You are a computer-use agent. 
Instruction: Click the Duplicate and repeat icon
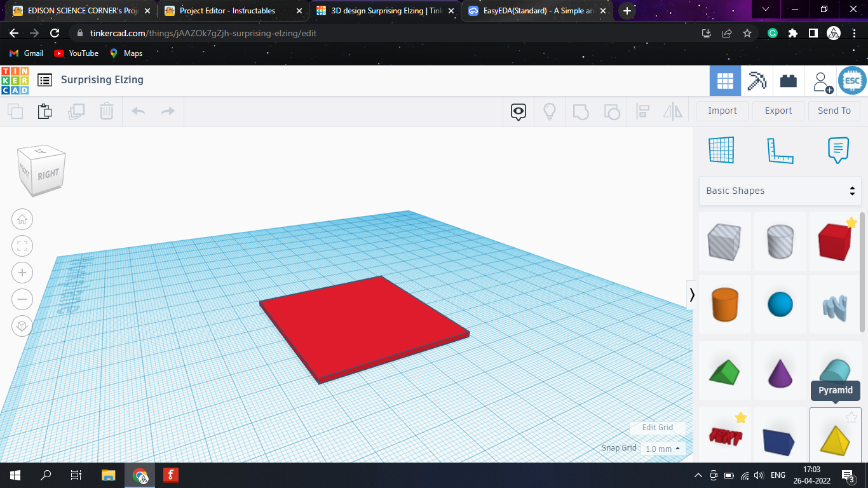(76, 111)
